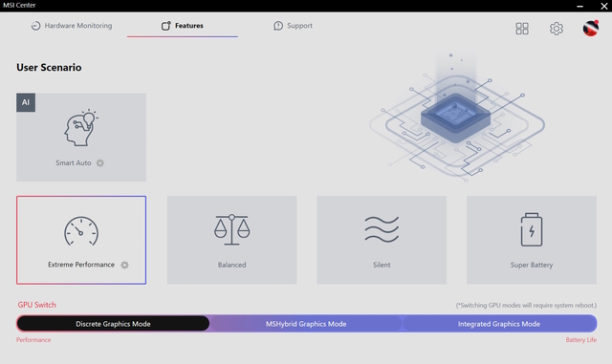Viewport: 612px width, 364px height.
Task: Switch to MSHybrid Graphics Mode
Action: coord(306,324)
